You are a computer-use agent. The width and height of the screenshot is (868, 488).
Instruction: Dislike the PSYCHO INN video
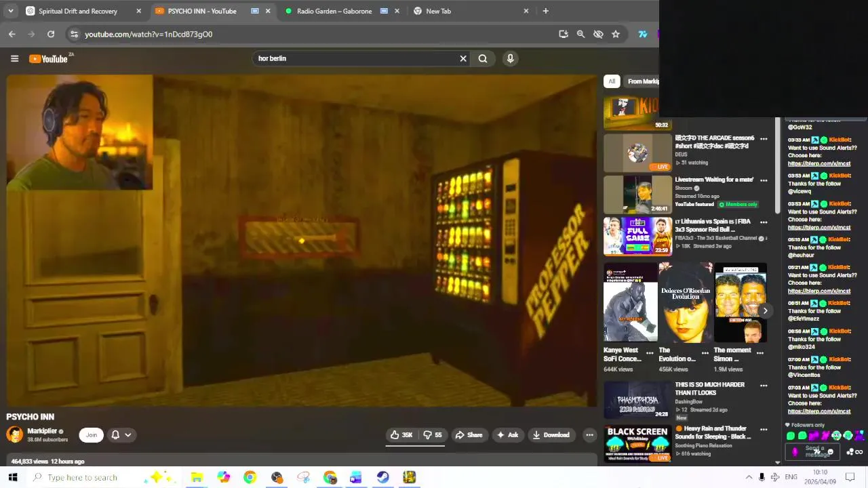pyautogui.click(x=433, y=435)
